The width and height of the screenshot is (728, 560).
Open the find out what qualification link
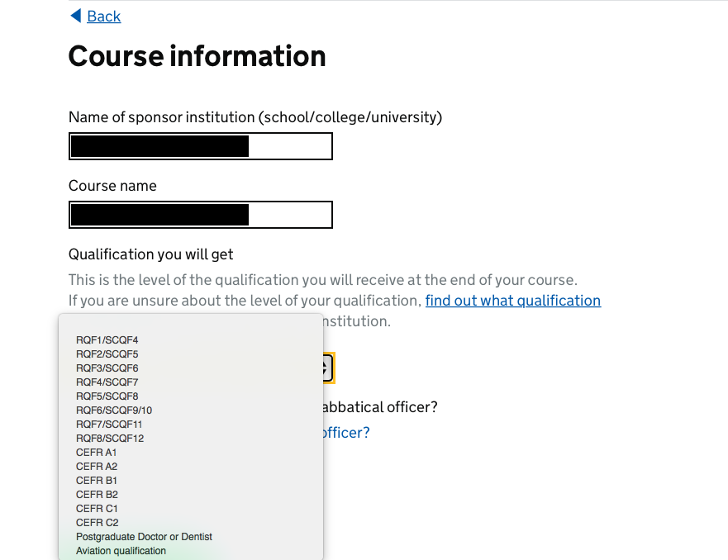(x=512, y=300)
